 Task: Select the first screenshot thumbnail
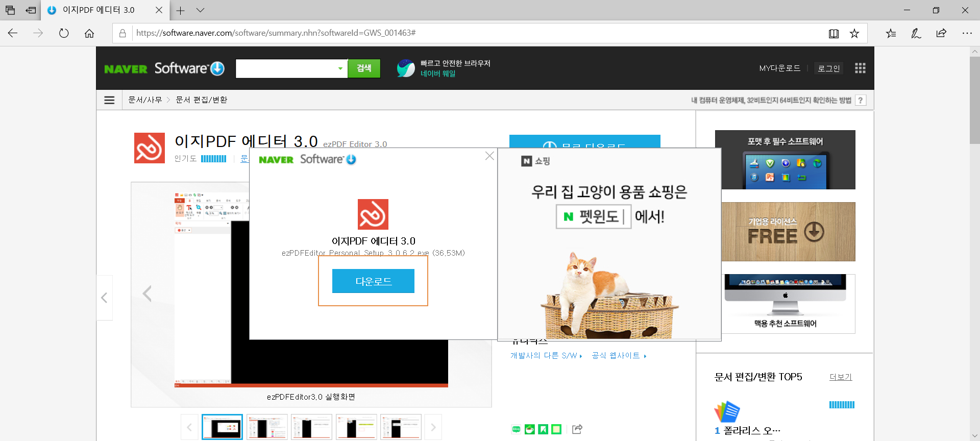pos(222,427)
